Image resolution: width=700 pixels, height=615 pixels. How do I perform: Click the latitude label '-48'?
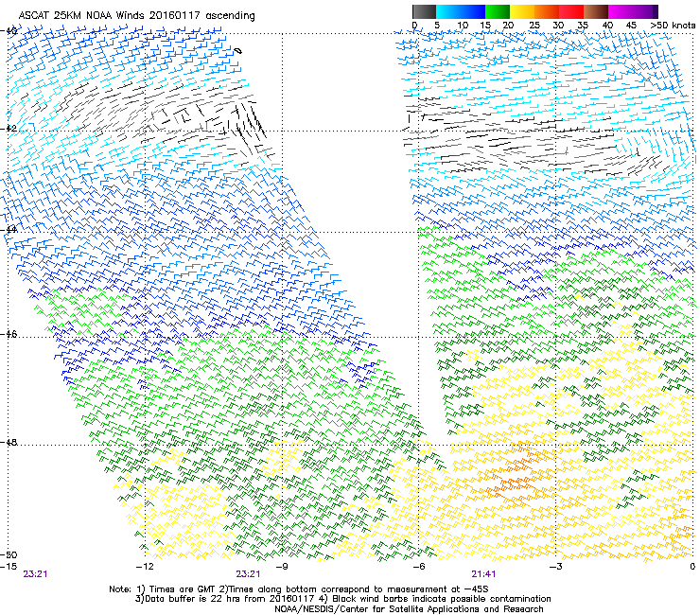[9, 443]
